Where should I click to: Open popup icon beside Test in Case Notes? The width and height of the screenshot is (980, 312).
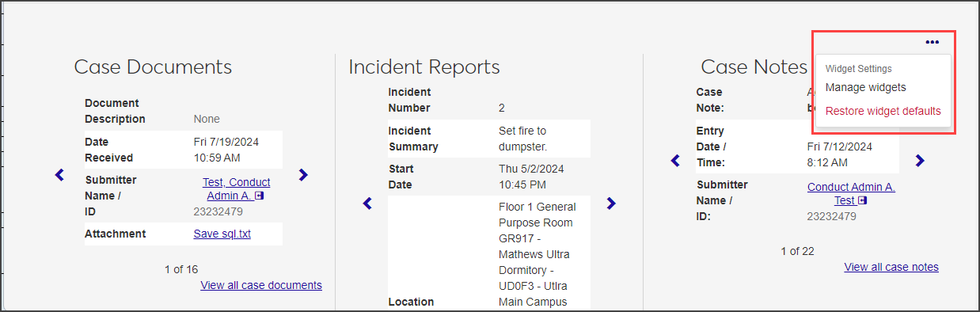click(x=862, y=200)
